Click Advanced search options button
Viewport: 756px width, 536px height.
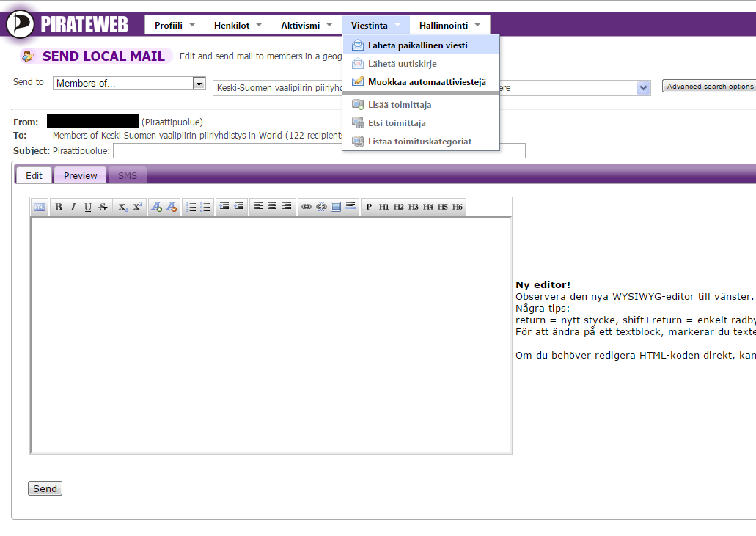(x=709, y=87)
